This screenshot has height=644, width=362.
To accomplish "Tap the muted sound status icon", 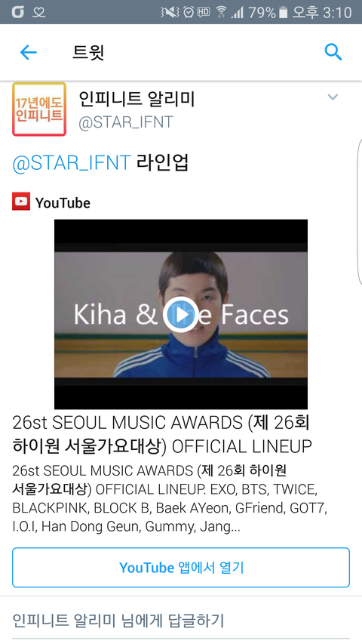I will point(170,12).
